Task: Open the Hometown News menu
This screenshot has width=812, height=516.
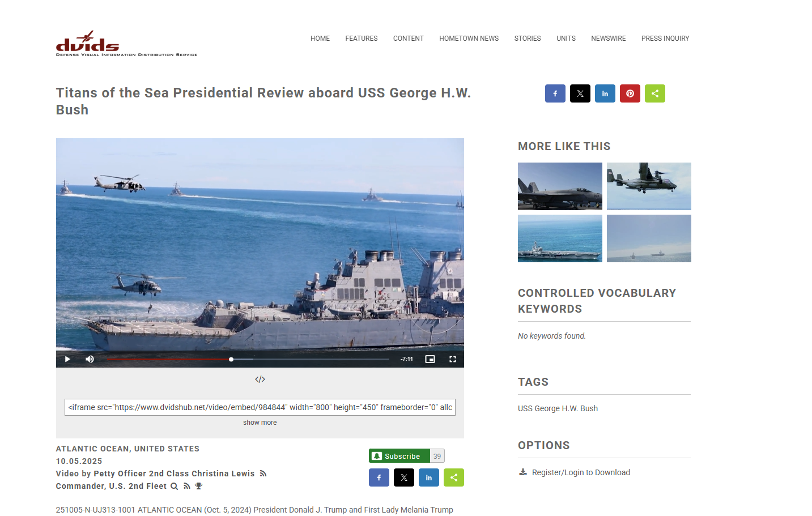Action: pos(469,39)
